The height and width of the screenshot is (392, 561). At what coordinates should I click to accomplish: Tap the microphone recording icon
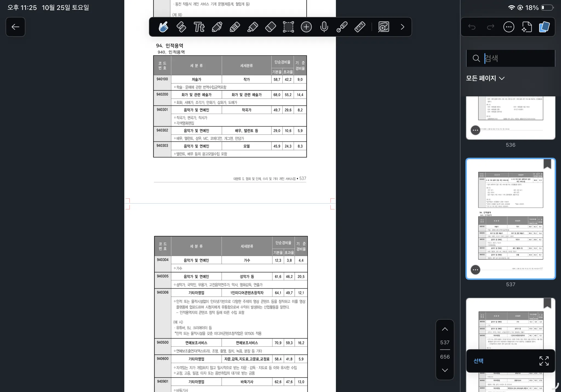[x=324, y=27]
